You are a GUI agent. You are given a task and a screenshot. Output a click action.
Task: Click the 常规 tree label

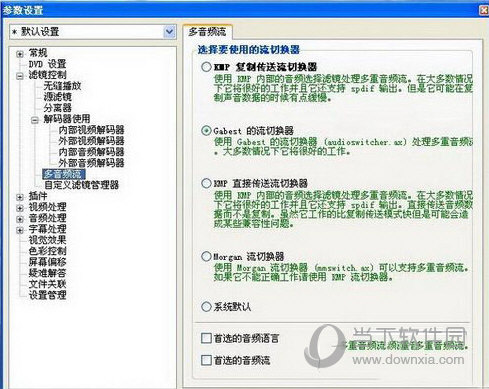point(38,53)
